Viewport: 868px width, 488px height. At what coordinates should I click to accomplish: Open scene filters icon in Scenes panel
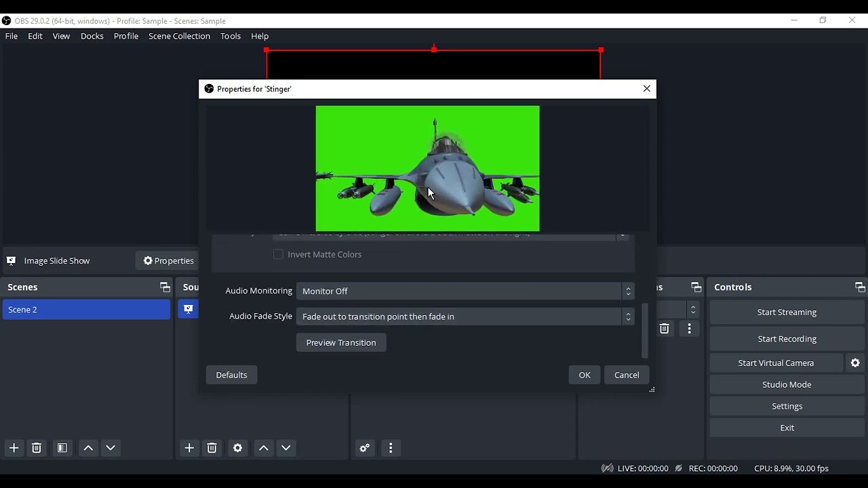coord(62,448)
